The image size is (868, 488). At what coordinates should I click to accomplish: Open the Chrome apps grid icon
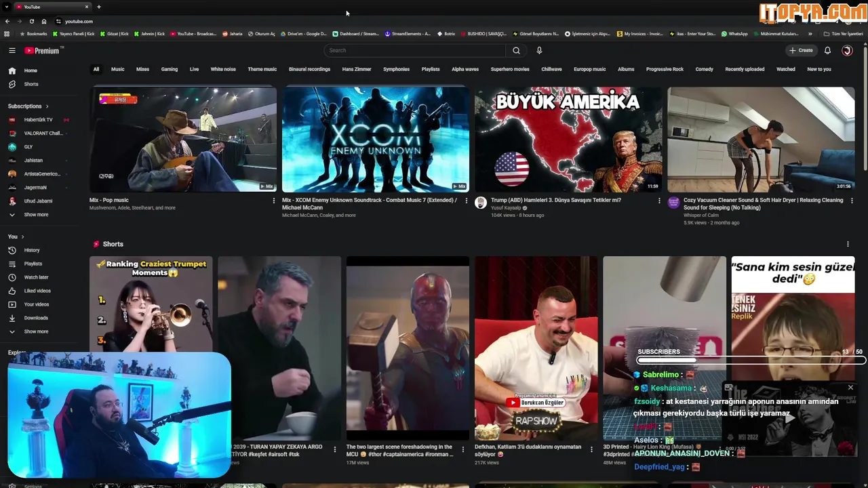pos(7,34)
